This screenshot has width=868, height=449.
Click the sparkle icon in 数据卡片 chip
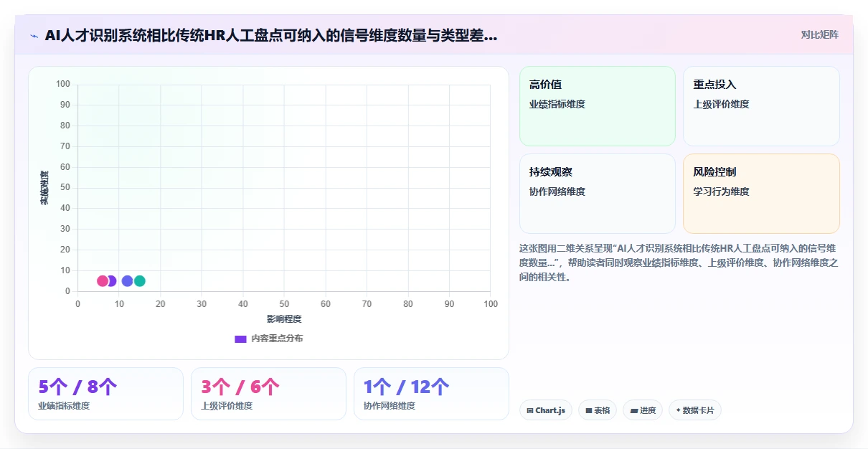tap(678, 411)
